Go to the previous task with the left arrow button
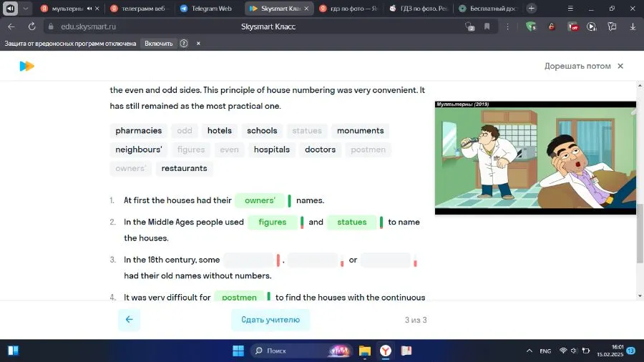 [129, 320]
